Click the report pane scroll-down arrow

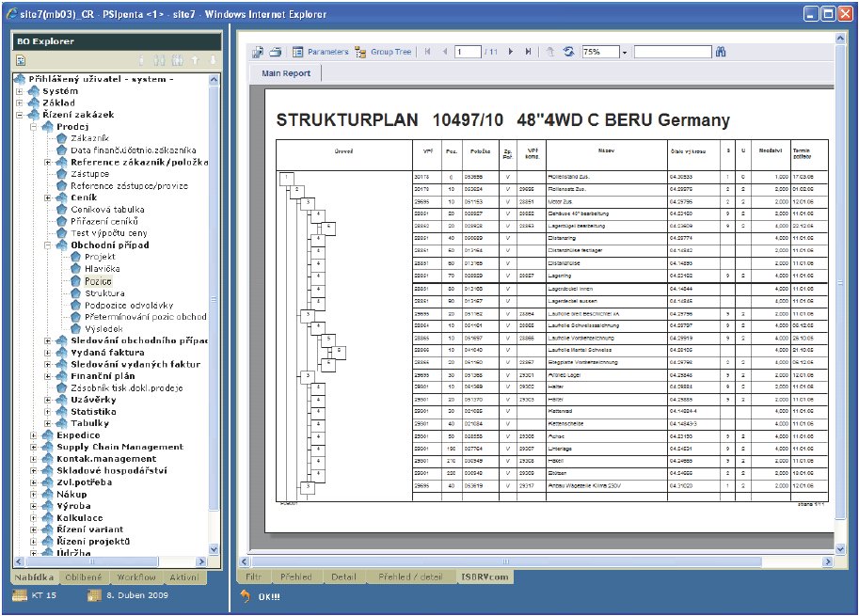[840, 549]
